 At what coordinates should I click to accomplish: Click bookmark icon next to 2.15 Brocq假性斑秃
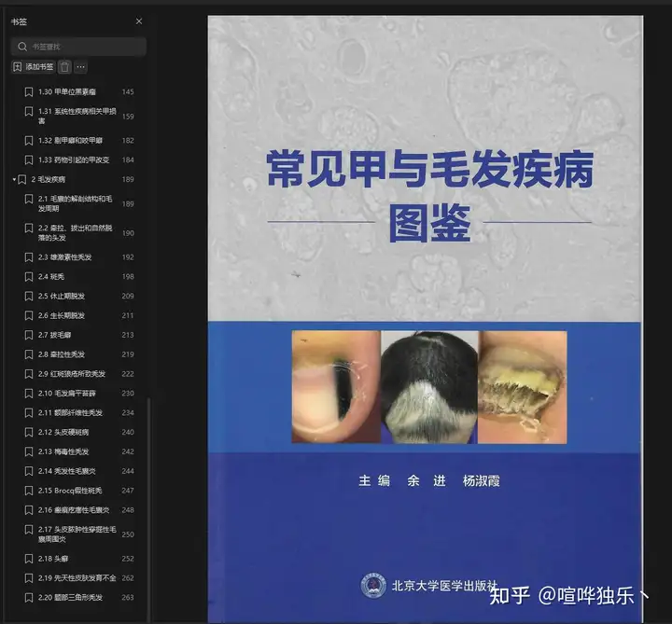point(30,491)
